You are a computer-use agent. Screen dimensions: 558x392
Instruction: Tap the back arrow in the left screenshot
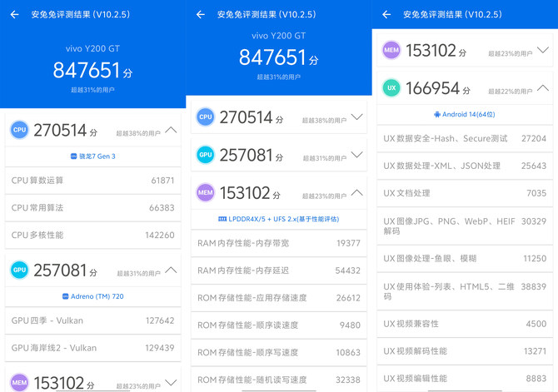(15, 15)
